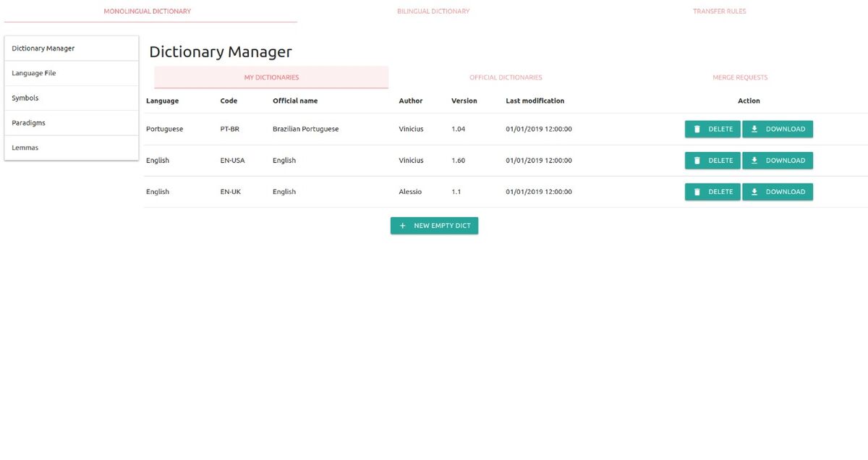Viewport: 868px width, 460px height.
Task: Select Dictionary Manager sidebar item
Action: point(71,48)
